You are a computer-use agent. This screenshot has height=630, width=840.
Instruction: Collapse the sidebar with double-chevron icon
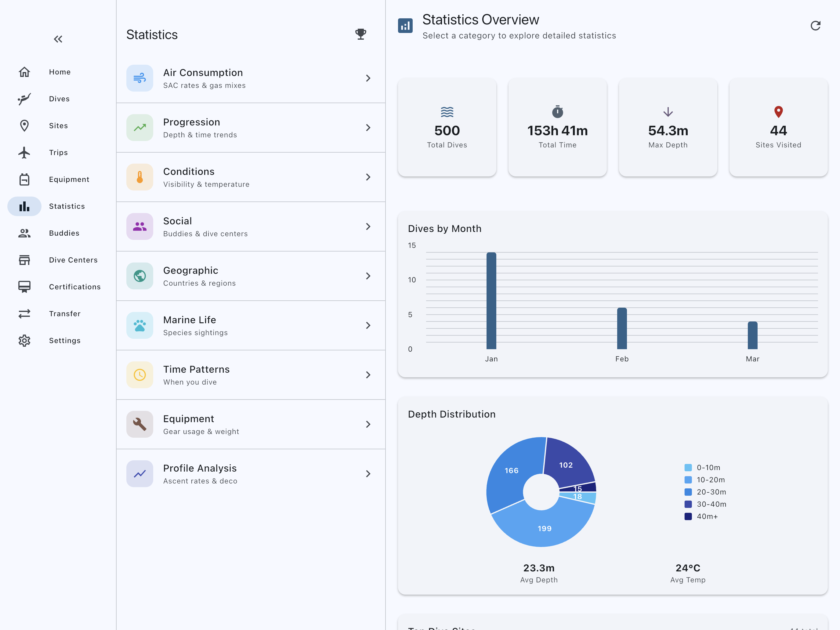point(58,39)
